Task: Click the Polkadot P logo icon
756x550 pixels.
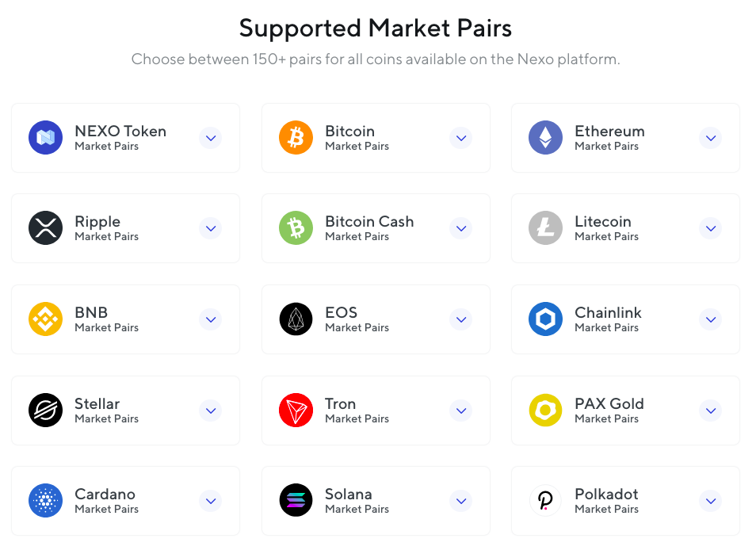Action: pyautogui.click(x=545, y=500)
